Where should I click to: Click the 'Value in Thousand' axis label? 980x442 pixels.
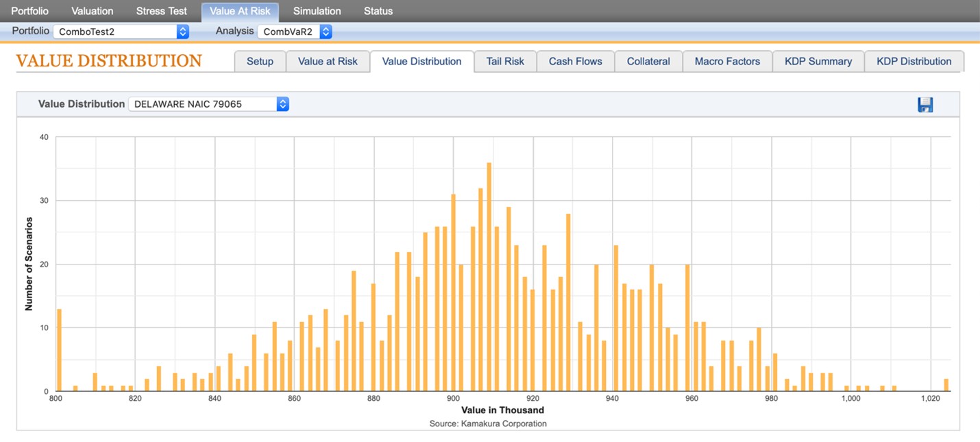(x=502, y=410)
